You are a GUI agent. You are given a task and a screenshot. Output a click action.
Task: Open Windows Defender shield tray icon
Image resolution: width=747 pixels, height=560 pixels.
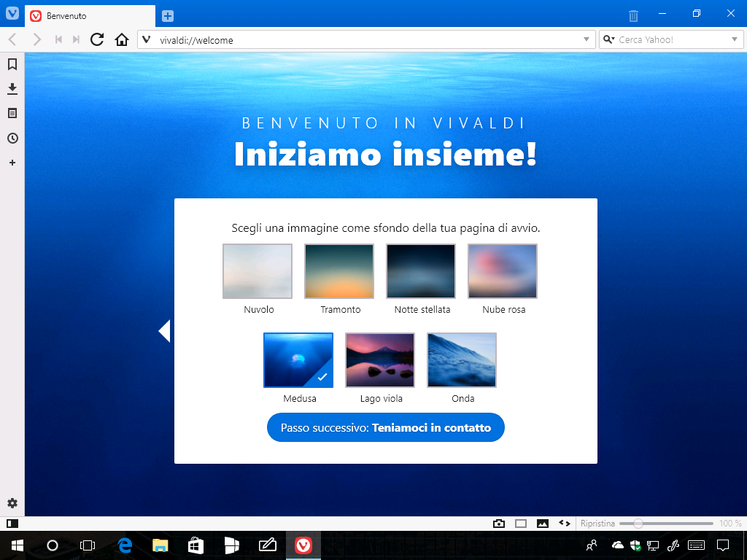635,545
